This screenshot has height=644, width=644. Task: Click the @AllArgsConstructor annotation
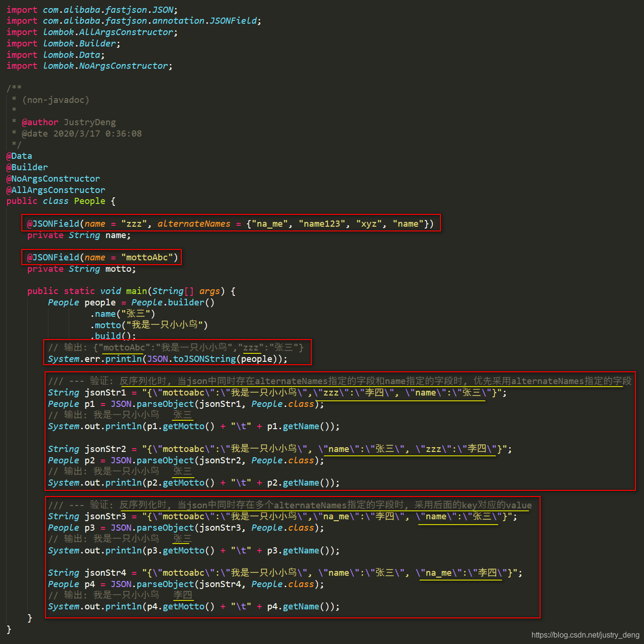pyautogui.click(x=56, y=190)
